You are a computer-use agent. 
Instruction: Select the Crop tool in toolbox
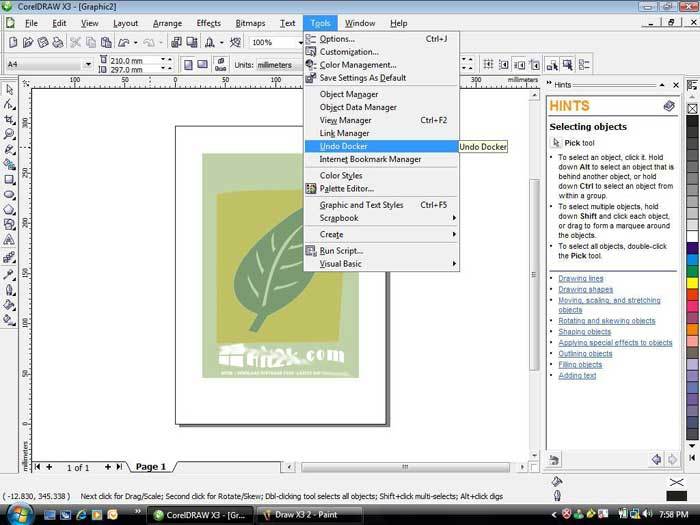(9, 120)
